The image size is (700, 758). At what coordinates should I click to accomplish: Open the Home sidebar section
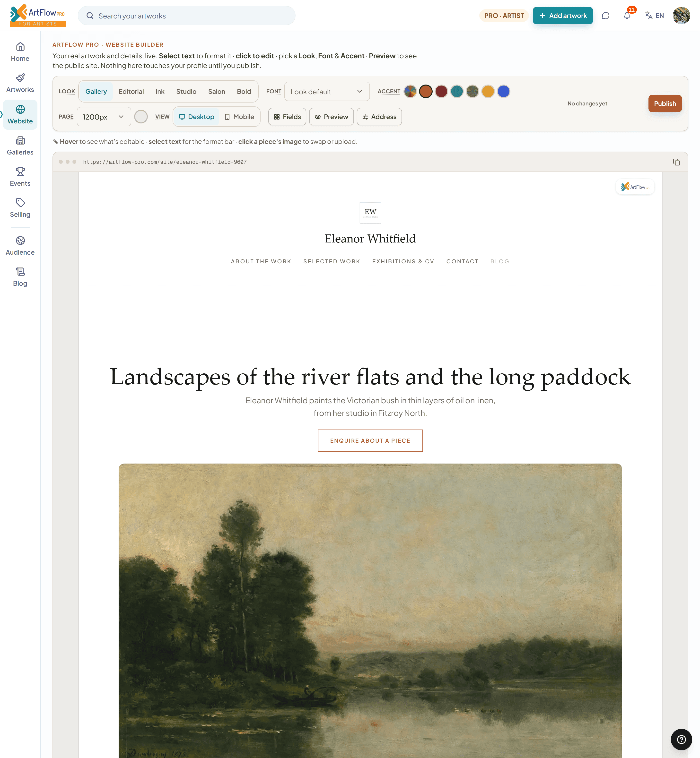click(20, 52)
